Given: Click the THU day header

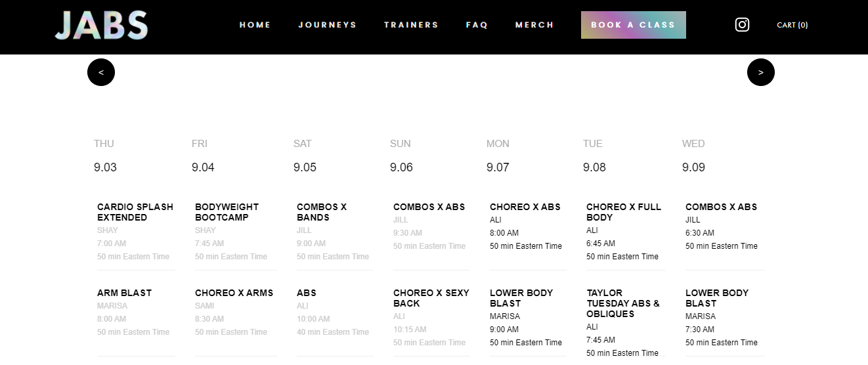Looking at the screenshot, I should point(104,144).
